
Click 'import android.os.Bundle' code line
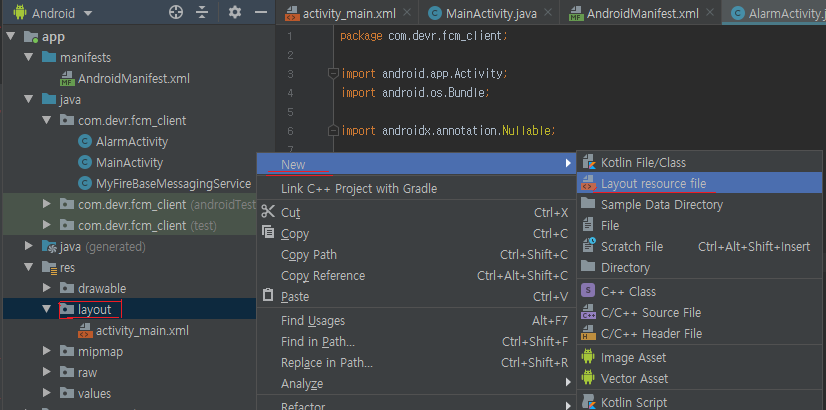coord(416,93)
